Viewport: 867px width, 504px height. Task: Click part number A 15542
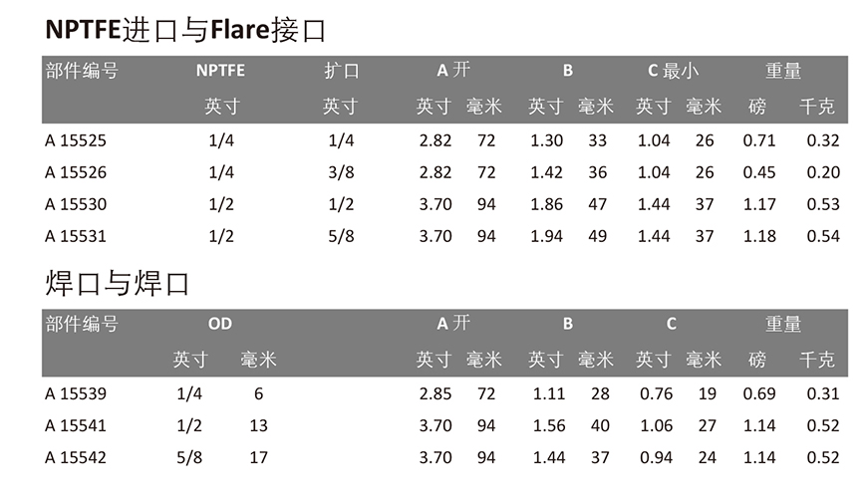(x=76, y=457)
